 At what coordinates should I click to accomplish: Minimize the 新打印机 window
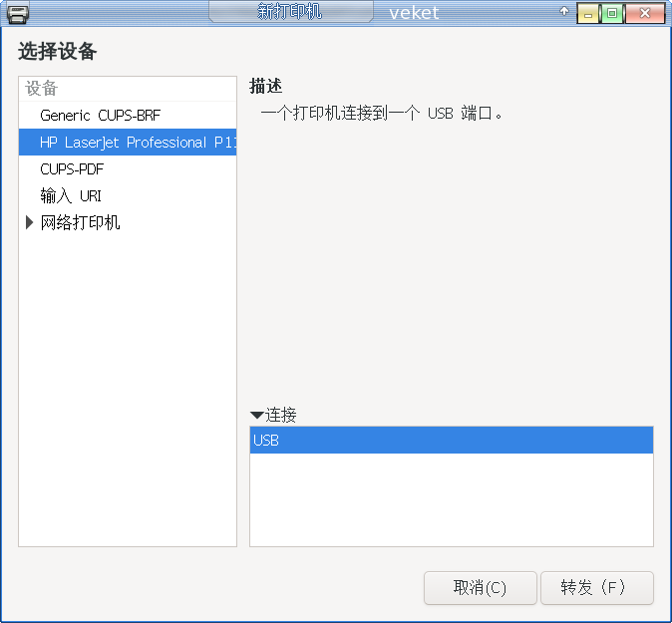click(x=588, y=13)
